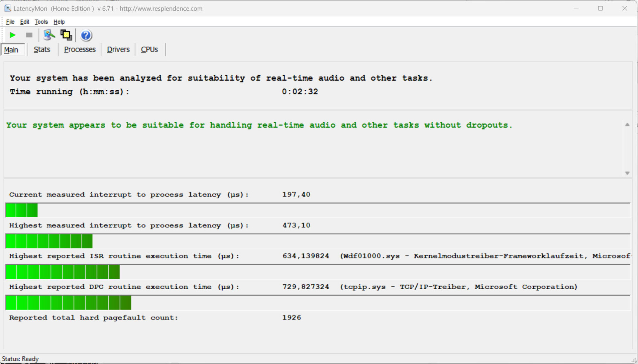Minimize the LatencyMon window

[576, 8]
